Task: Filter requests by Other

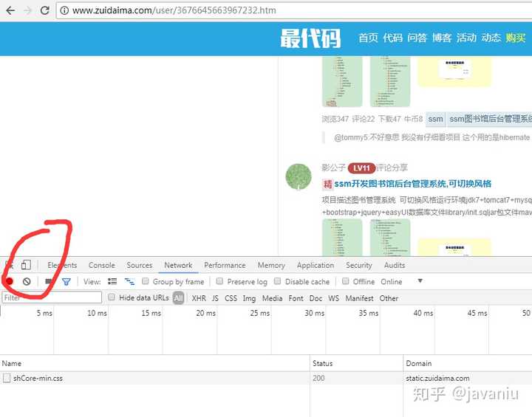Action: (389, 298)
